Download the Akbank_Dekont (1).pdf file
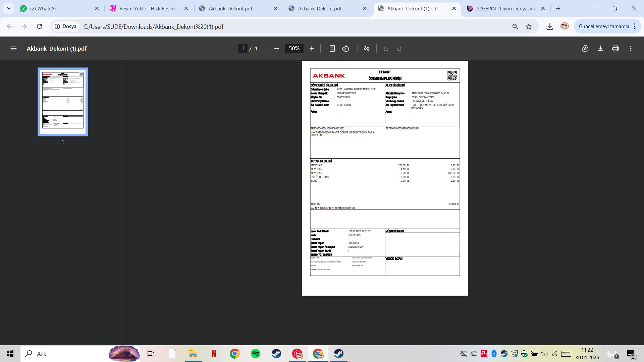Image resolution: width=644 pixels, height=362 pixels. click(600, 49)
